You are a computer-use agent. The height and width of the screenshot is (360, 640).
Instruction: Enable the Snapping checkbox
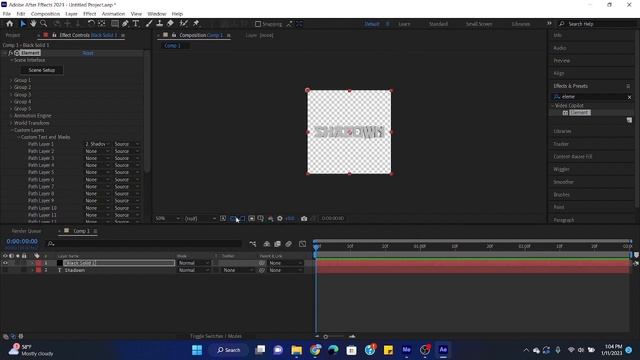point(258,24)
